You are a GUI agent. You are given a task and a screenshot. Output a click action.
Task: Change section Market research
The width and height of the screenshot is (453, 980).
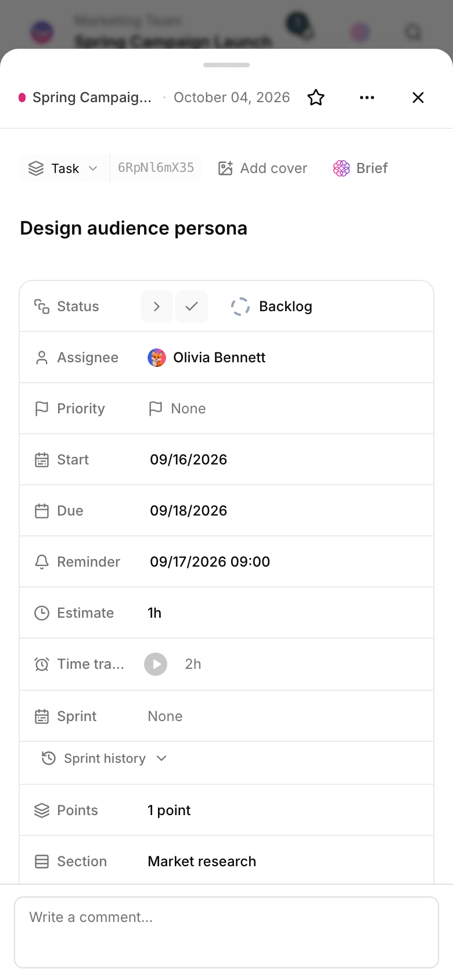[x=202, y=862]
